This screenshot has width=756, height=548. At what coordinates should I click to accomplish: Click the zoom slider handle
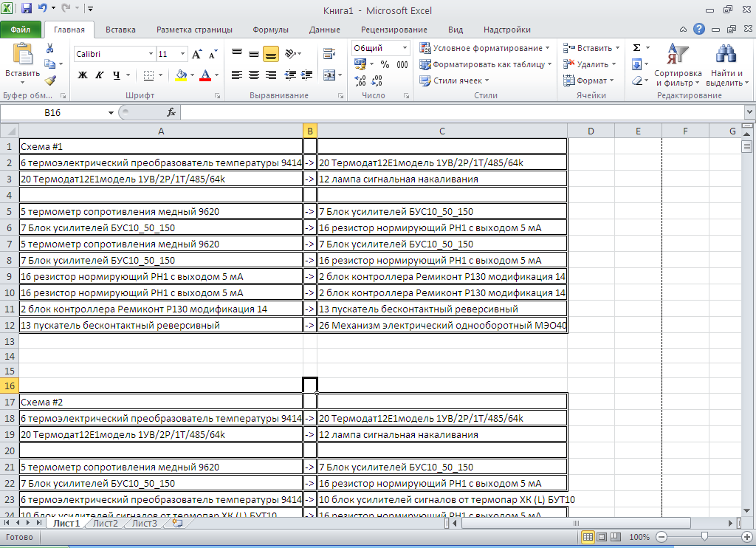704,536
